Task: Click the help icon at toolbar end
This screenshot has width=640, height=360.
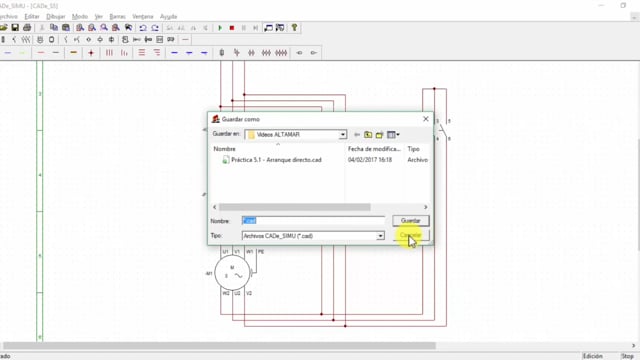Action: 294,28
